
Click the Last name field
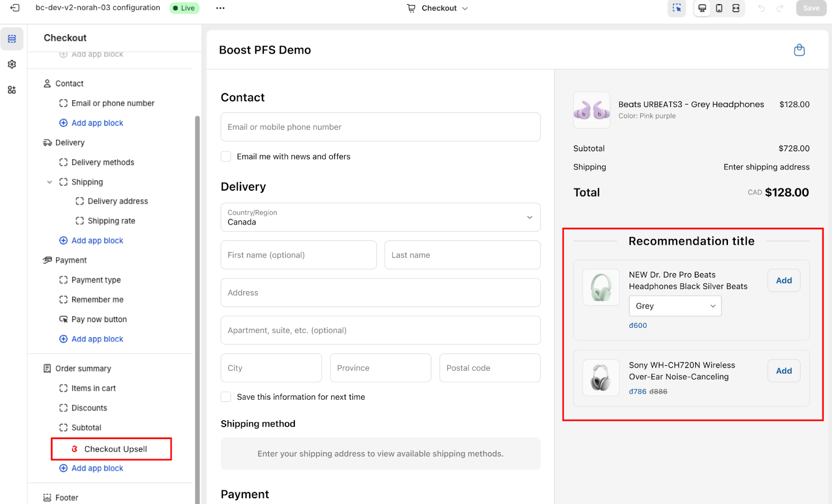[x=462, y=255]
